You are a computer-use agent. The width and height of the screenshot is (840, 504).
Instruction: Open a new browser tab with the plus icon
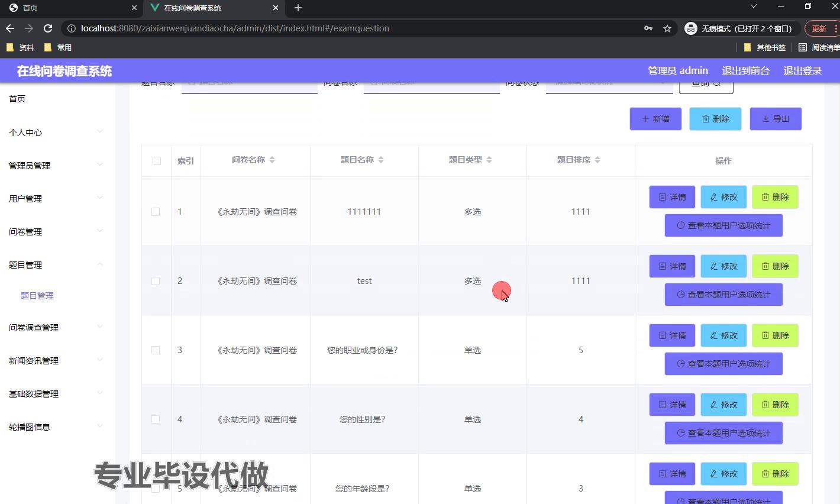pyautogui.click(x=298, y=8)
